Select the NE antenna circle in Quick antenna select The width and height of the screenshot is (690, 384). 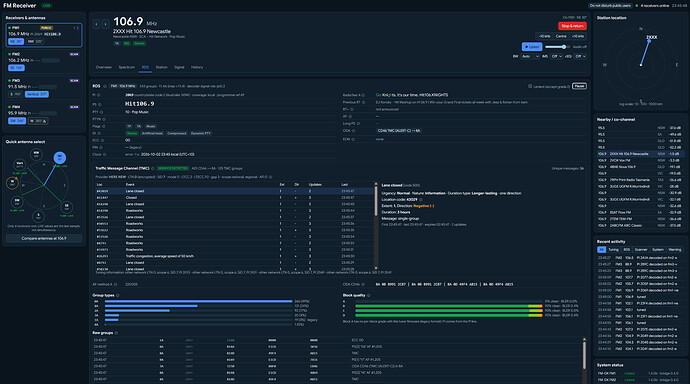point(60,157)
